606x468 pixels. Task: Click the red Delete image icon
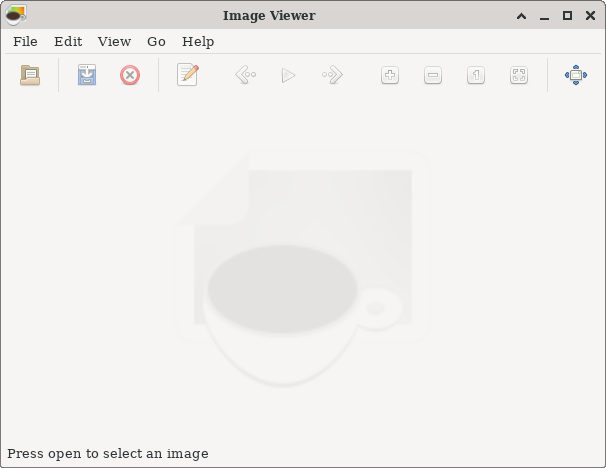click(x=130, y=75)
